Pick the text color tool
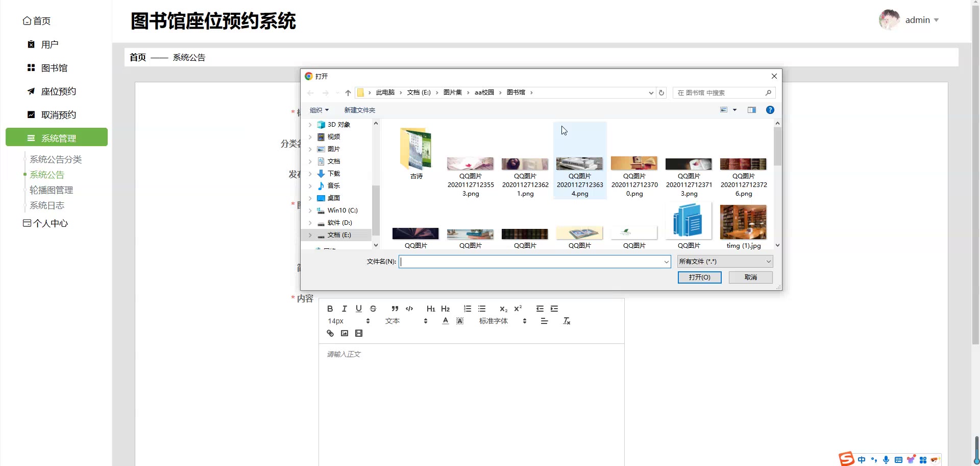980x466 pixels. click(x=446, y=321)
